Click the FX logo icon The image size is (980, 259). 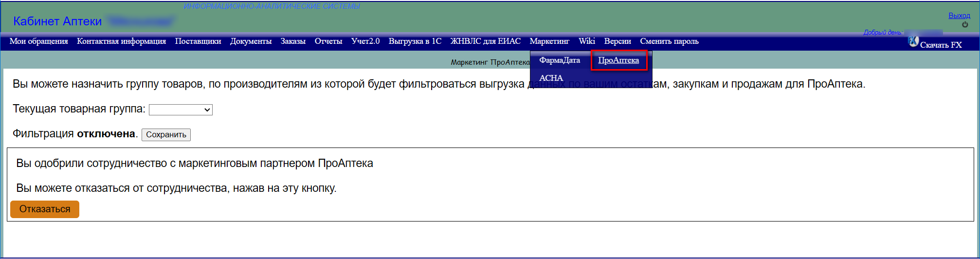pyautogui.click(x=913, y=42)
